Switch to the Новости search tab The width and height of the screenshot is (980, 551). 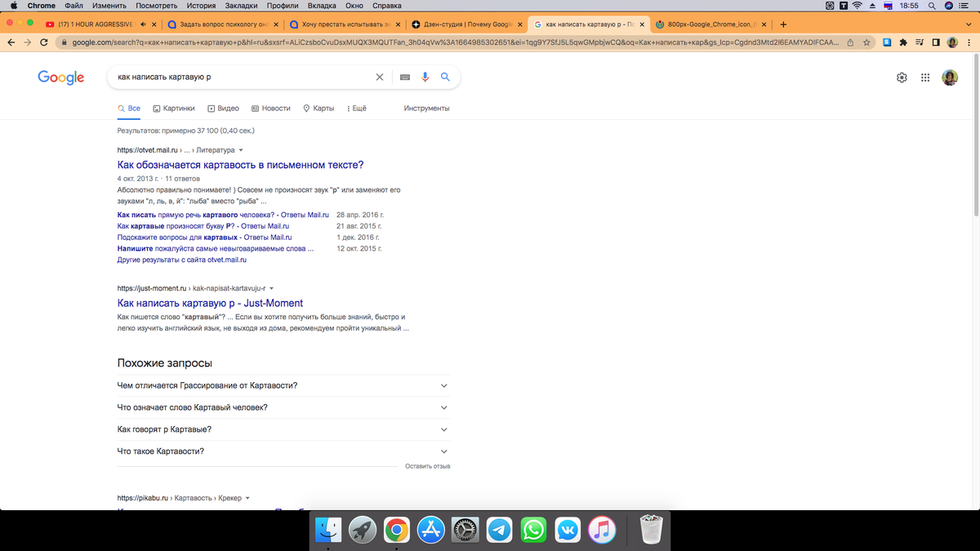coord(271,108)
